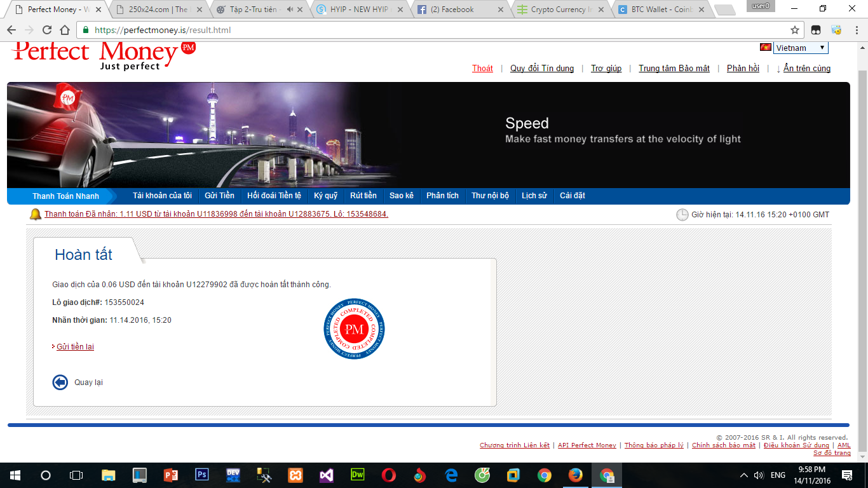Open the Chính sách bảo mật footer link
This screenshot has height=488, width=868.
point(724,445)
